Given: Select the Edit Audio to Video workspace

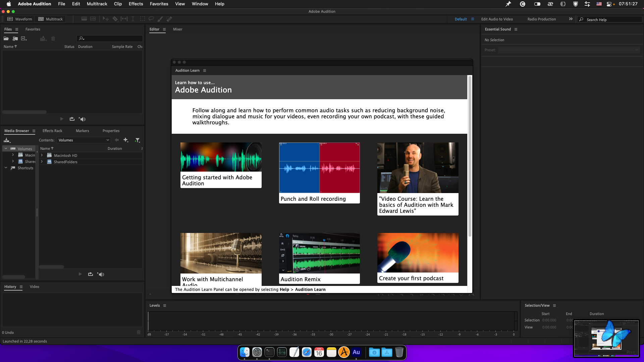Looking at the screenshot, I should coord(497,19).
